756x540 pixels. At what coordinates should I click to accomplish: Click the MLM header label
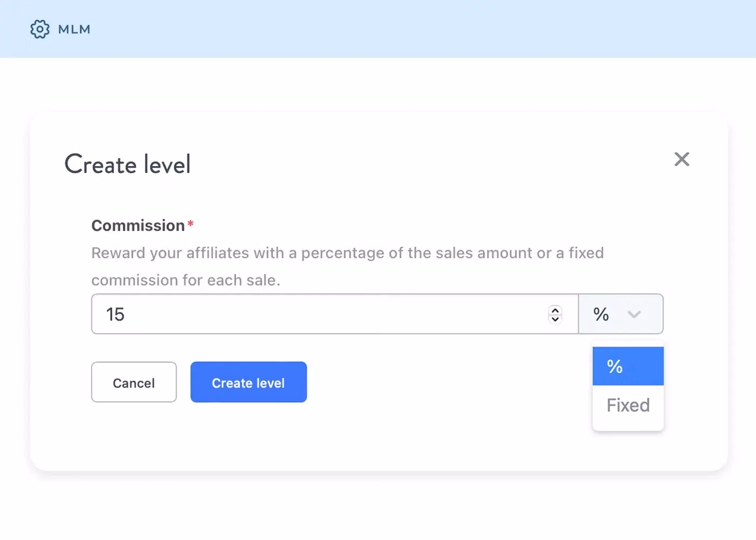point(75,29)
